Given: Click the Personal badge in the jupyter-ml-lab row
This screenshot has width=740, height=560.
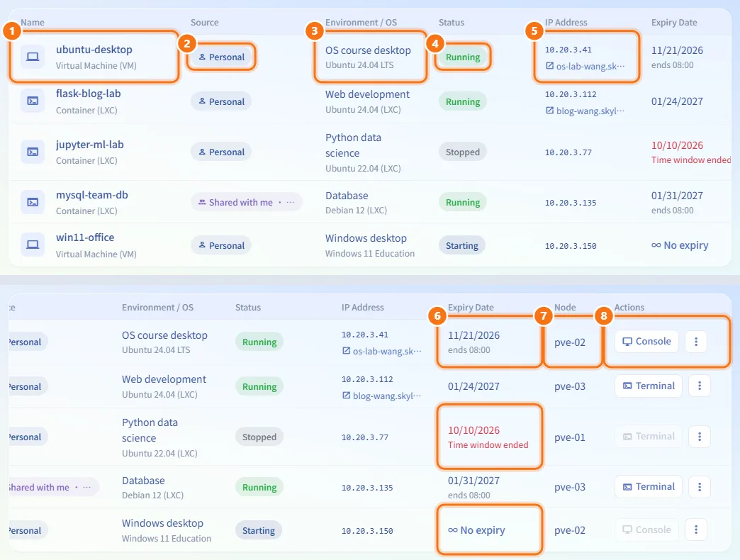Looking at the screenshot, I should [221, 152].
